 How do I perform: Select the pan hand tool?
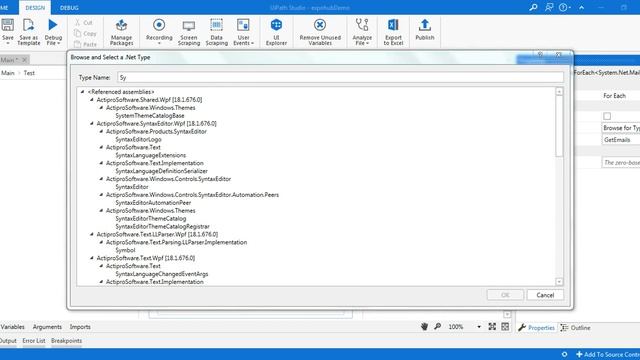click(x=424, y=327)
